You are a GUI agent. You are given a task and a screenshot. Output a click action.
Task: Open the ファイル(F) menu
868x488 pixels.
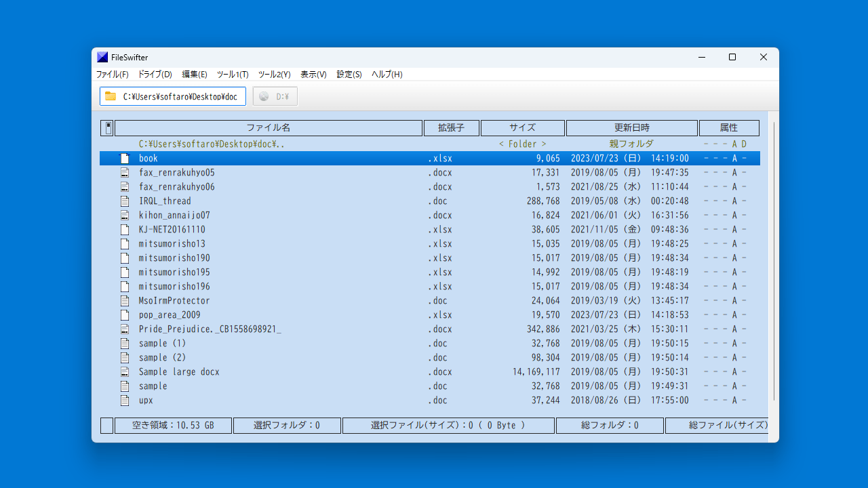tap(112, 75)
